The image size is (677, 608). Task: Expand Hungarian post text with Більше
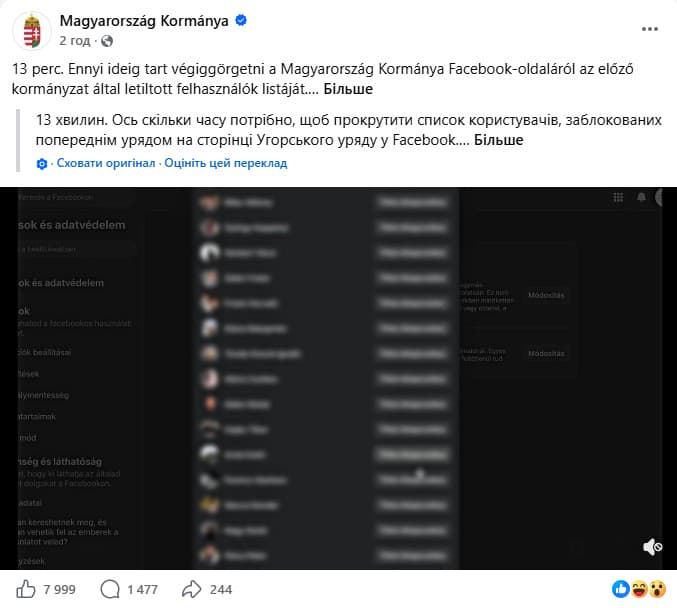(x=348, y=89)
